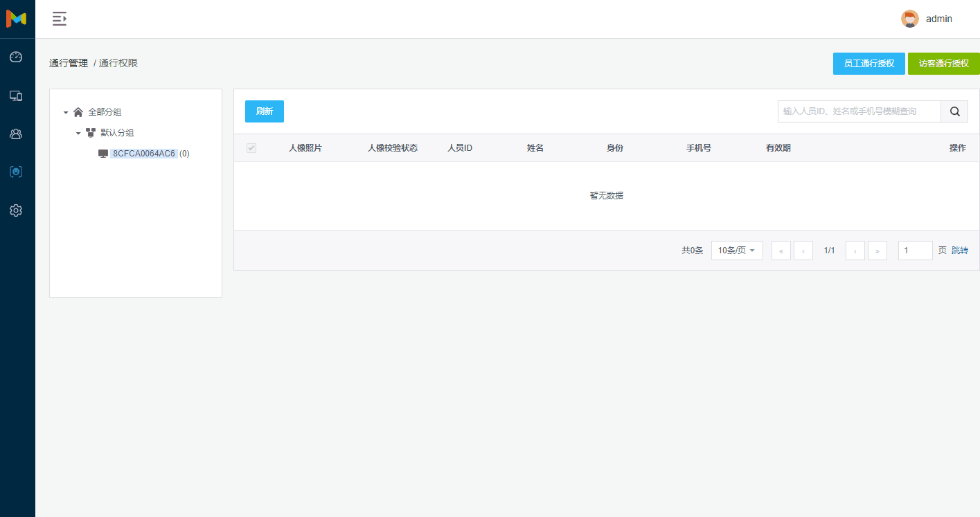Collapse the 全部分组 tree node arrow
Viewport: 980px width, 517px height.
pyautogui.click(x=66, y=112)
